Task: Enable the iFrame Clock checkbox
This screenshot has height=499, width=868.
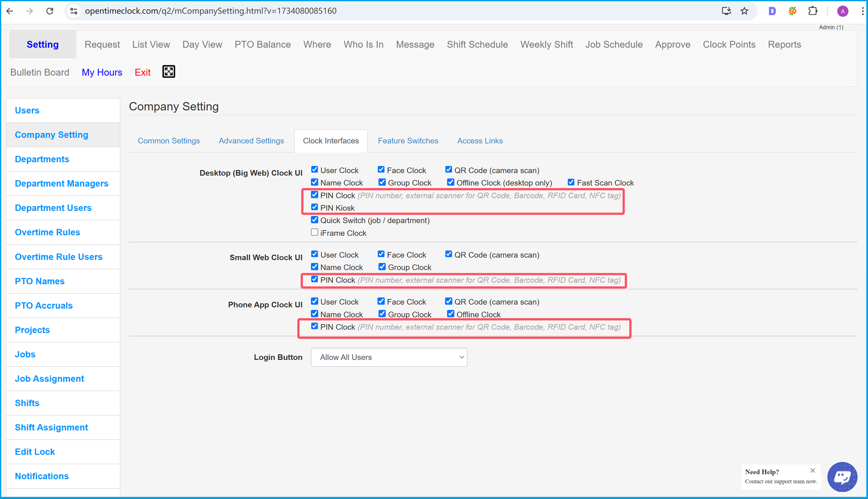Action: 314,232
